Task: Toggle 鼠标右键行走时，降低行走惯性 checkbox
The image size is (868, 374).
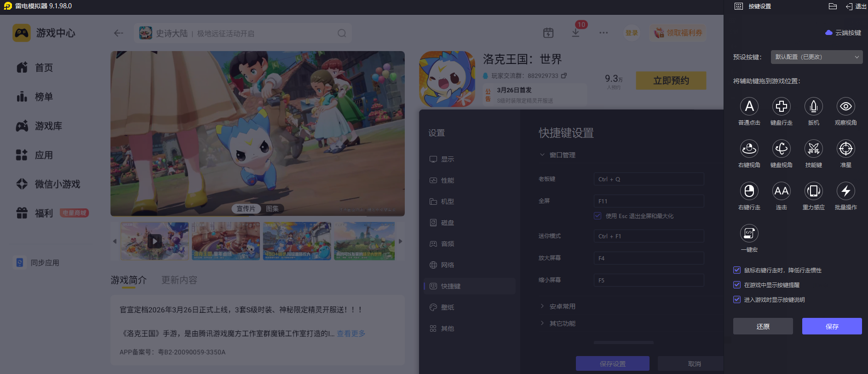Action: [x=737, y=270]
